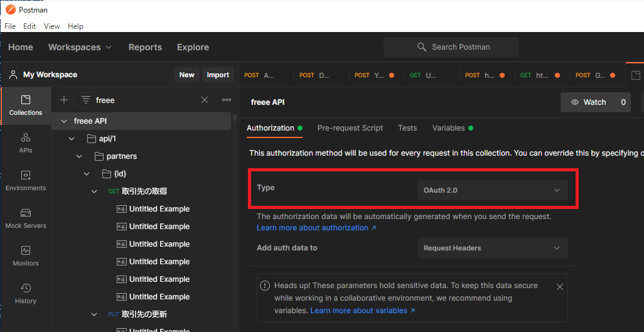Open the OAuth 2.0 Type dropdown
The height and width of the screenshot is (332, 644).
tap(493, 190)
